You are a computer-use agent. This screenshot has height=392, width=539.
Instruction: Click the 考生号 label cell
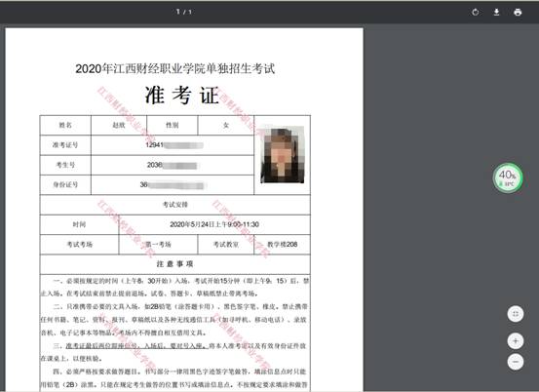[65, 165]
